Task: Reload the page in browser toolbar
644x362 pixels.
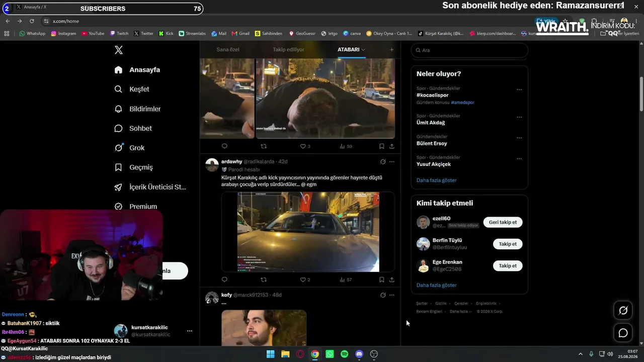Action: pyautogui.click(x=32, y=21)
